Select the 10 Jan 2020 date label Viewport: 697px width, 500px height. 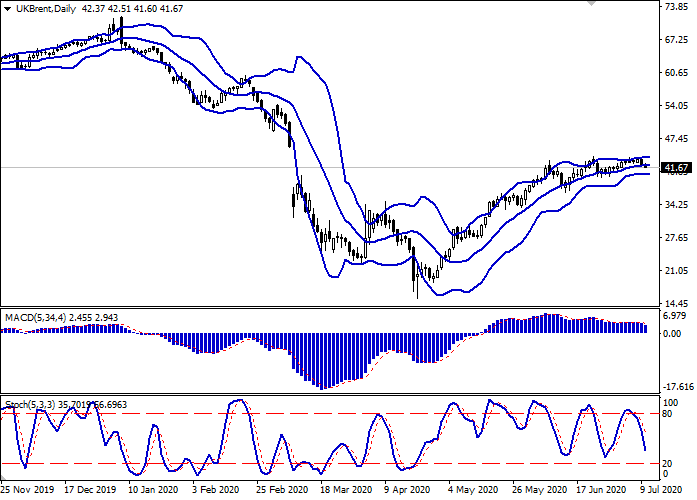[x=153, y=490]
